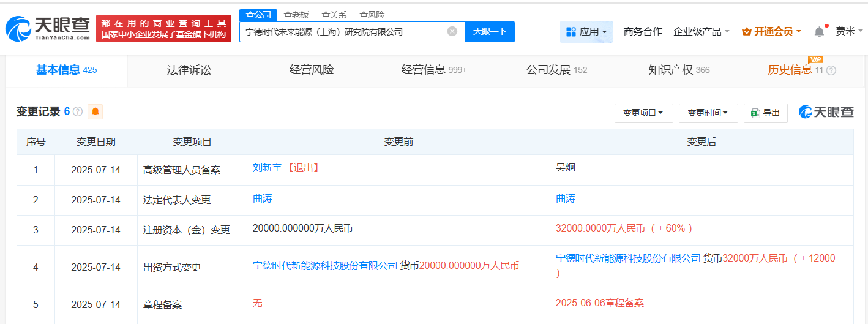
Task: Open the 变更时间 filter dropdown
Action: 708,113
